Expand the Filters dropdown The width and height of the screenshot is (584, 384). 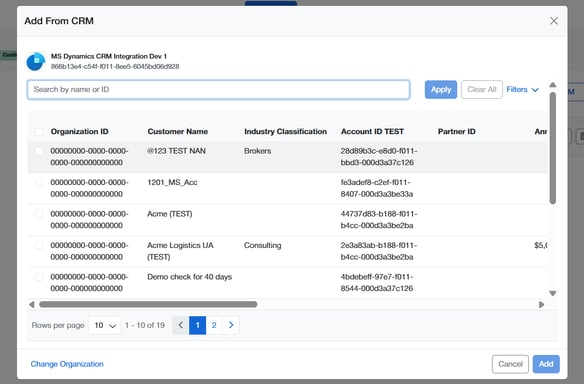[x=522, y=89]
